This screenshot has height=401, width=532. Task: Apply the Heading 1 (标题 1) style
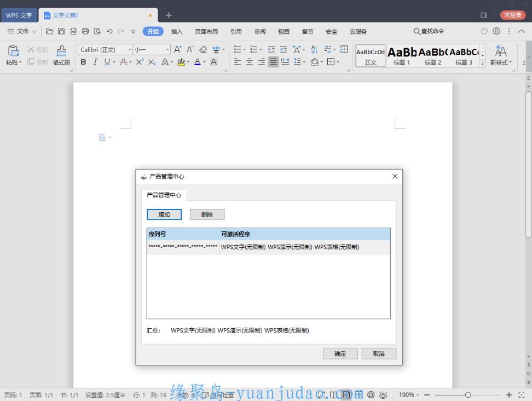(402, 56)
